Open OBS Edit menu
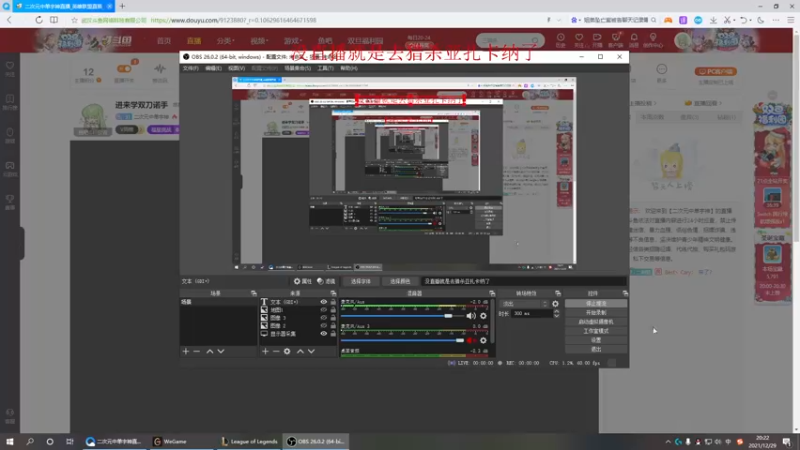Image resolution: width=800 pixels, height=450 pixels. click(x=213, y=68)
